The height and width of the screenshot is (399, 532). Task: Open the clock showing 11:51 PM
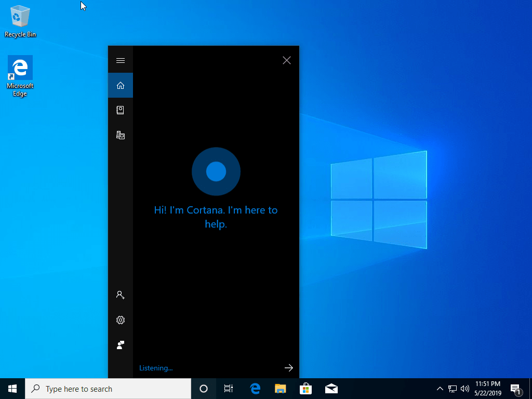[x=488, y=389]
